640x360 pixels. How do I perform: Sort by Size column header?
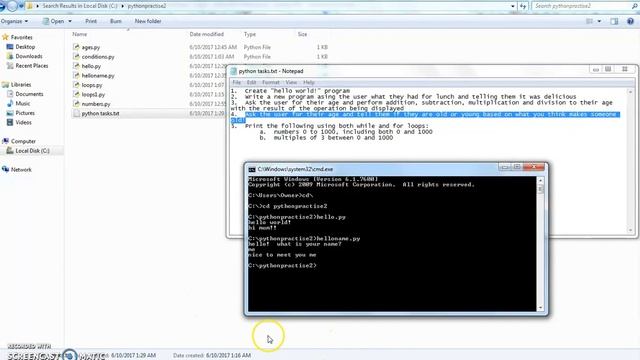(302, 34)
